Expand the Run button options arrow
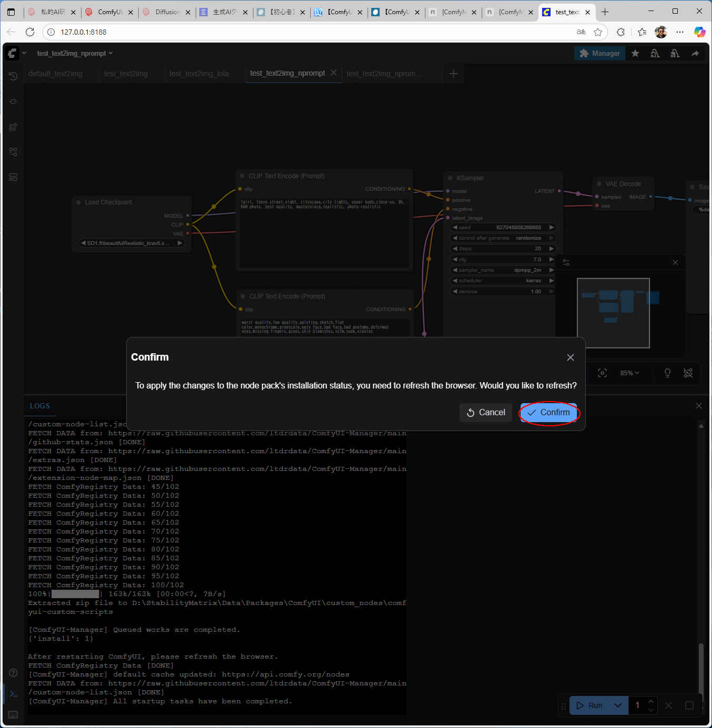This screenshot has width=712, height=728. 618,705
